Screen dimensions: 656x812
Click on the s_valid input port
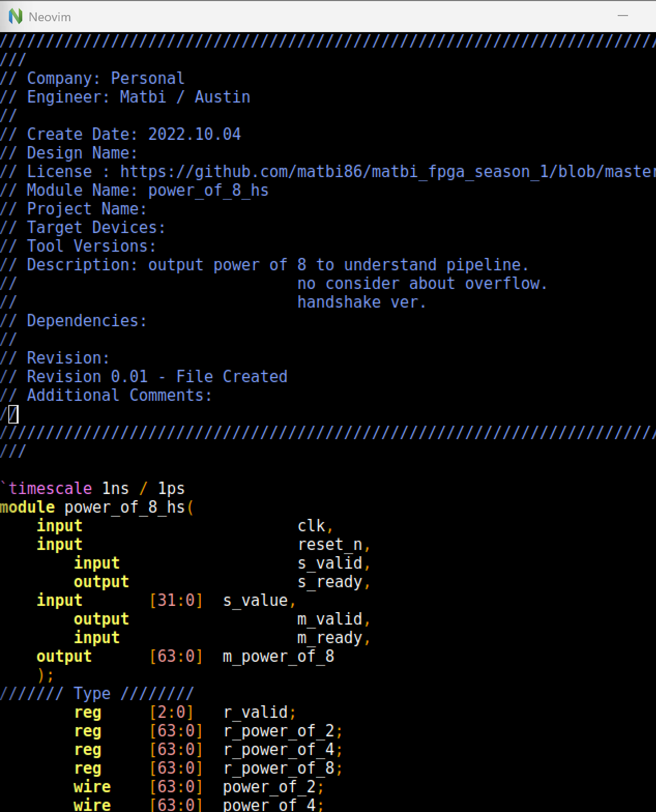coord(330,563)
